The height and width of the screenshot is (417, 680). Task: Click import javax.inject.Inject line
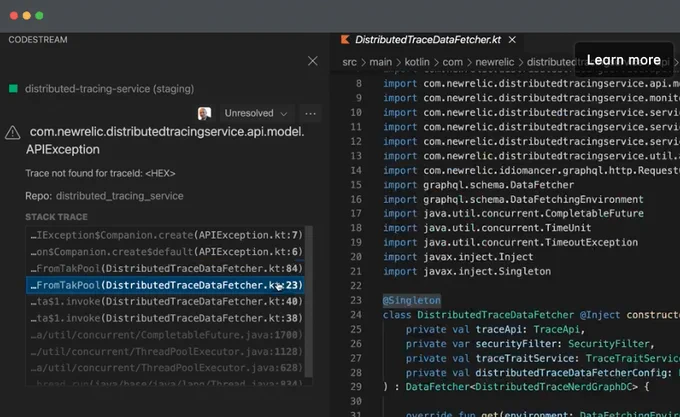click(x=458, y=257)
